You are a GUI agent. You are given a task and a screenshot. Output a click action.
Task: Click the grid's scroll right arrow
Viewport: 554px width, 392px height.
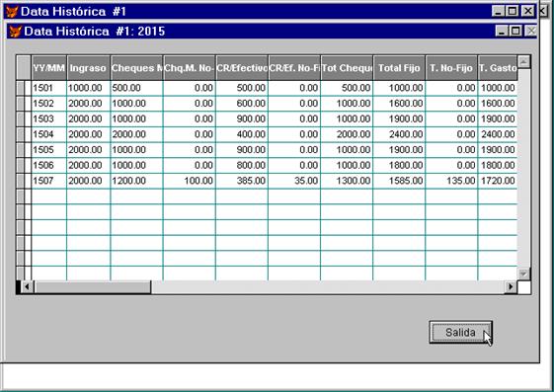pyautogui.click(x=511, y=286)
